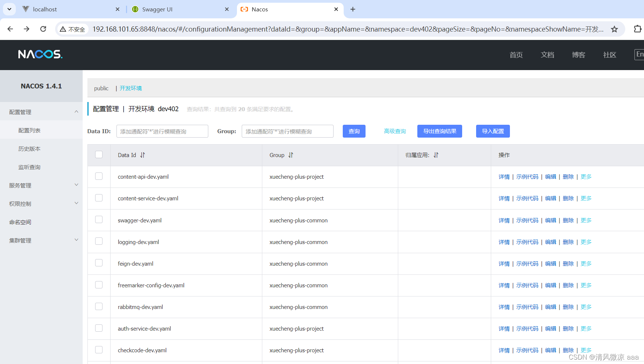Viewport: 644px width, 364px height.
Task: Click 删除 for logging-dev.yaml
Action: click(568, 242)
